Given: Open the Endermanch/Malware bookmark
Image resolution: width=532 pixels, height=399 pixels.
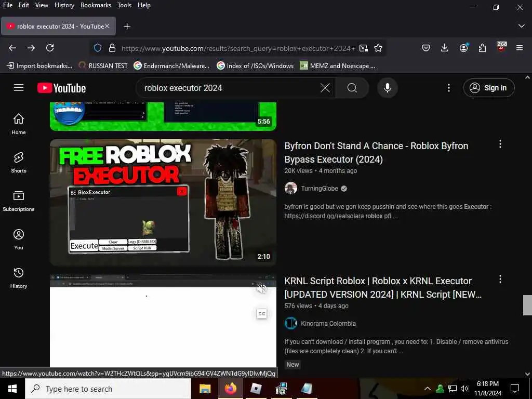Looking at the screenshot, I should [171, 66].
